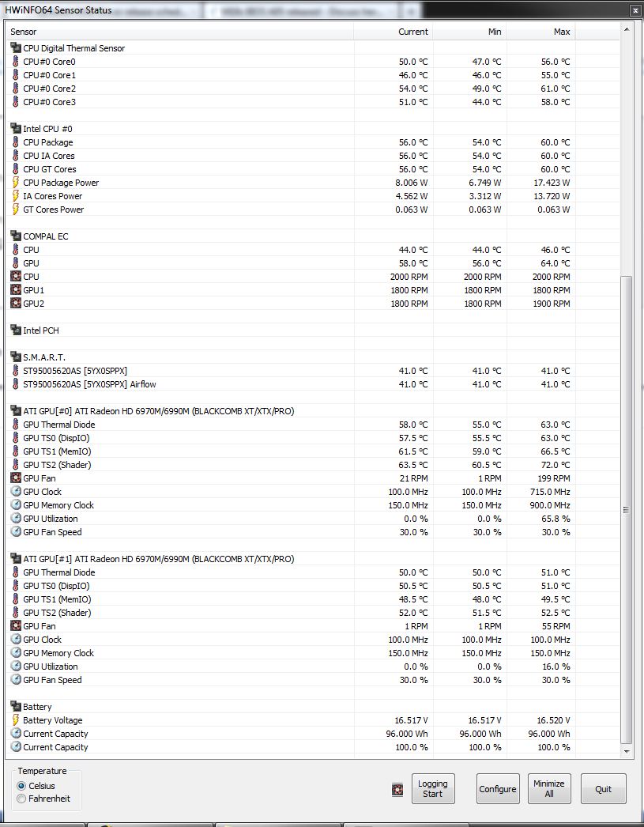Click the fan icon for COMPAL EC GPU2
The image size is (644, 827).
(16, 304)
